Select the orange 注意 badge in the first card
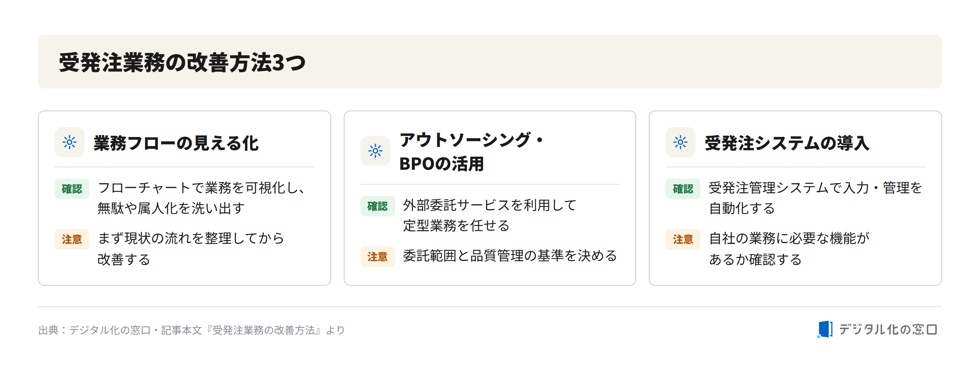The image size is (980, 375). [72, 239]
